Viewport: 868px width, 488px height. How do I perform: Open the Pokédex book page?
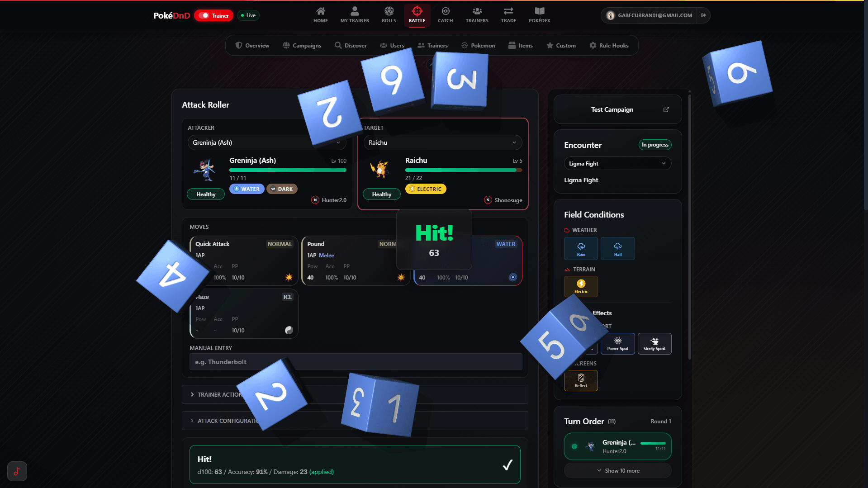click(x=539, y=15)
